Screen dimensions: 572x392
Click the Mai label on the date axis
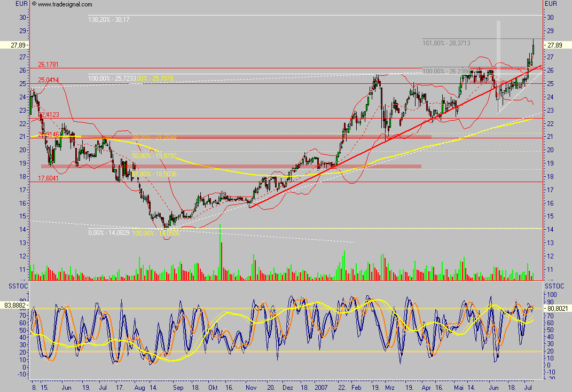click(459, 387)
